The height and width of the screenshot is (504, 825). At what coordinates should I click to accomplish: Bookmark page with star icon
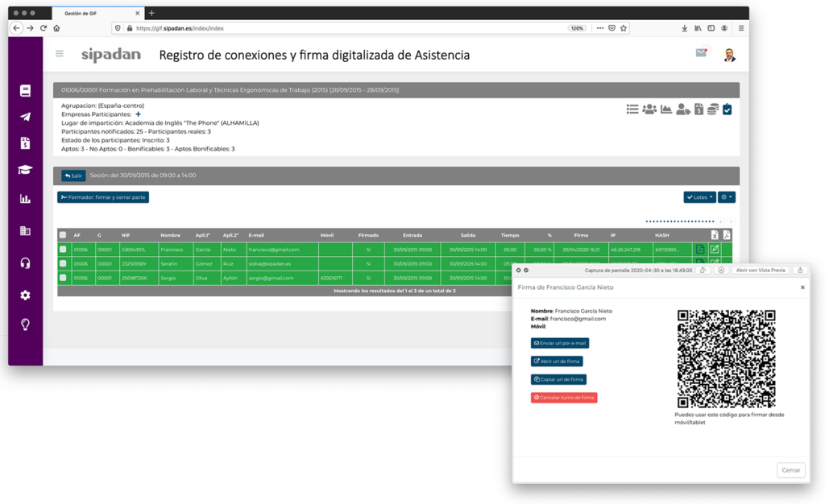[x=624, y=28]
